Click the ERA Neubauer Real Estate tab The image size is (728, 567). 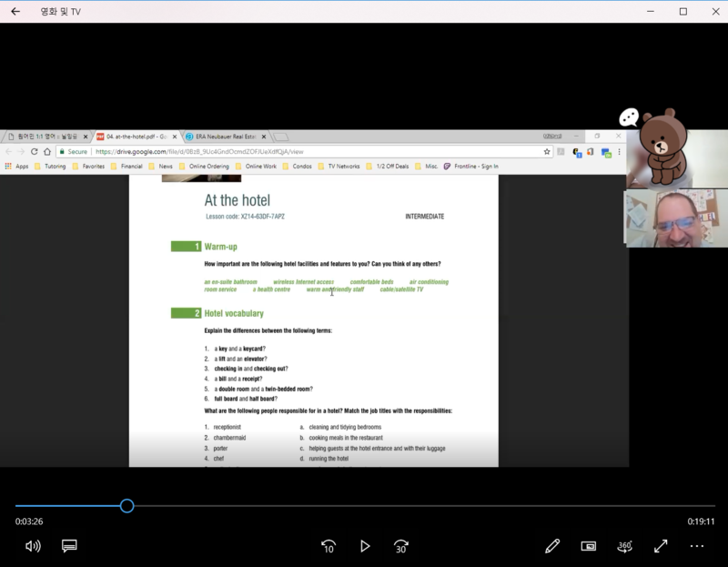(x=221, y=137)
